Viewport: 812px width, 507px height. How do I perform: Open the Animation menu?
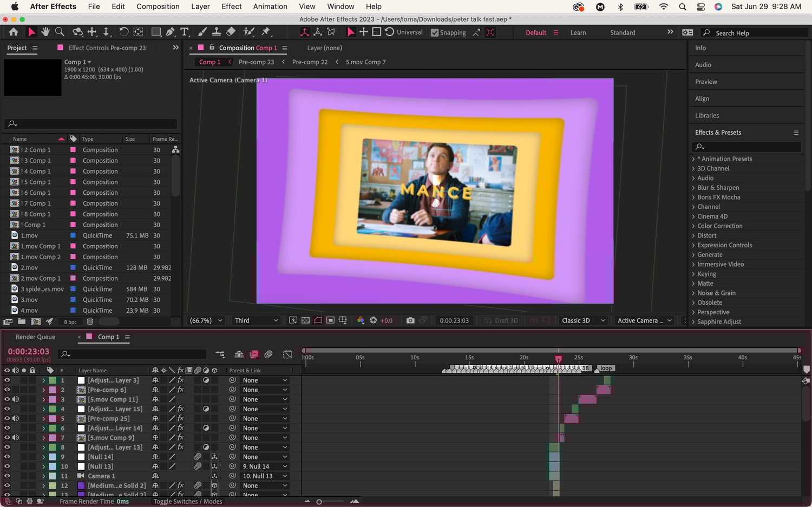(x=270, y=6)
